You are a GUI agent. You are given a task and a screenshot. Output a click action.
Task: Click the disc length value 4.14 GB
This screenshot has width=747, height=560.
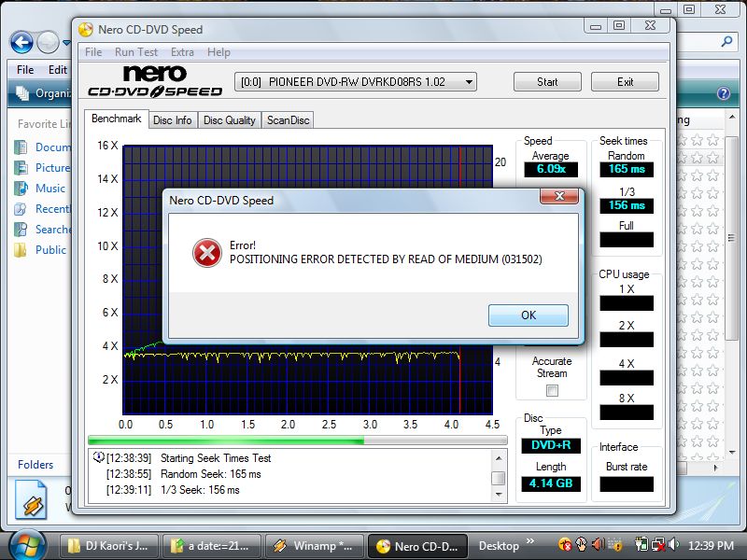pyautogui.click(x=551, y=483)
